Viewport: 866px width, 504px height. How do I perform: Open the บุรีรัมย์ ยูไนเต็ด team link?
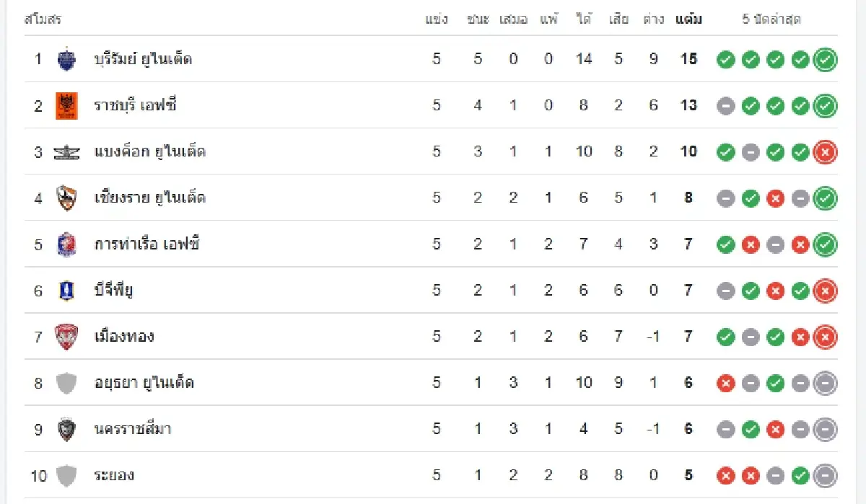[x=143, y=59]
